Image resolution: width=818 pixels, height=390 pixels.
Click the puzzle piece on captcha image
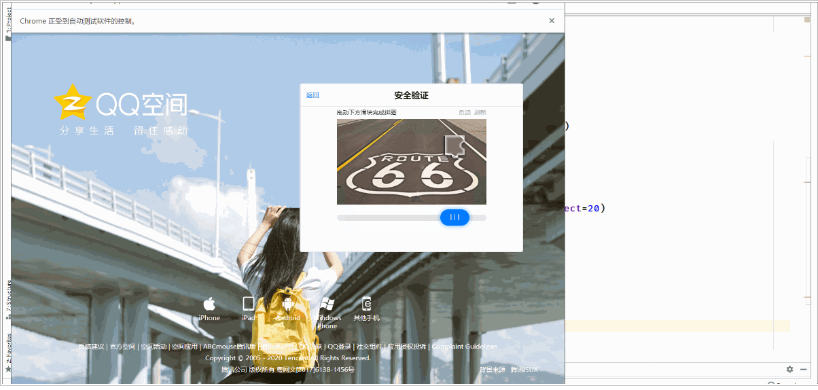(455, 145)
